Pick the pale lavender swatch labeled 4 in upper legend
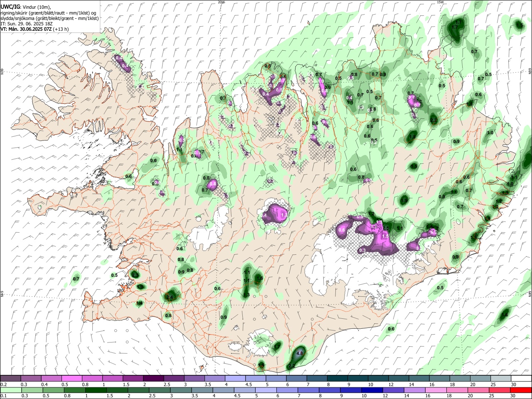Screen dimensions: 532x399 [x=235, y=379]
